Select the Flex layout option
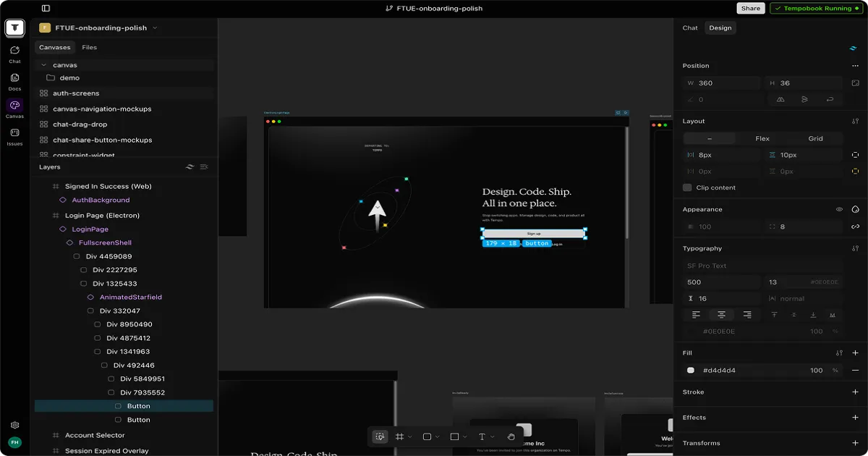868x456 pixels. [762, 138]
